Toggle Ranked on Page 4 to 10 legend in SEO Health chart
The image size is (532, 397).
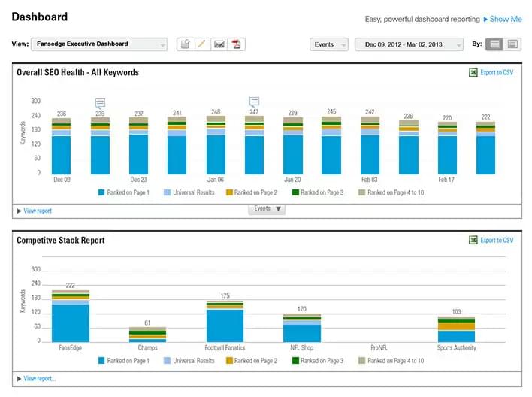(391, 192)
